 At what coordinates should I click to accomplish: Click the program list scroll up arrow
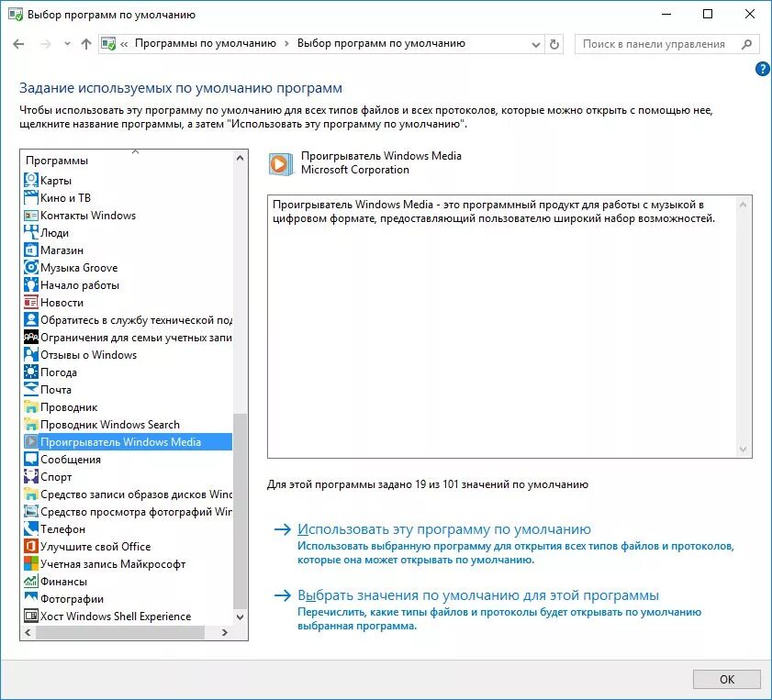pos(241,158)
